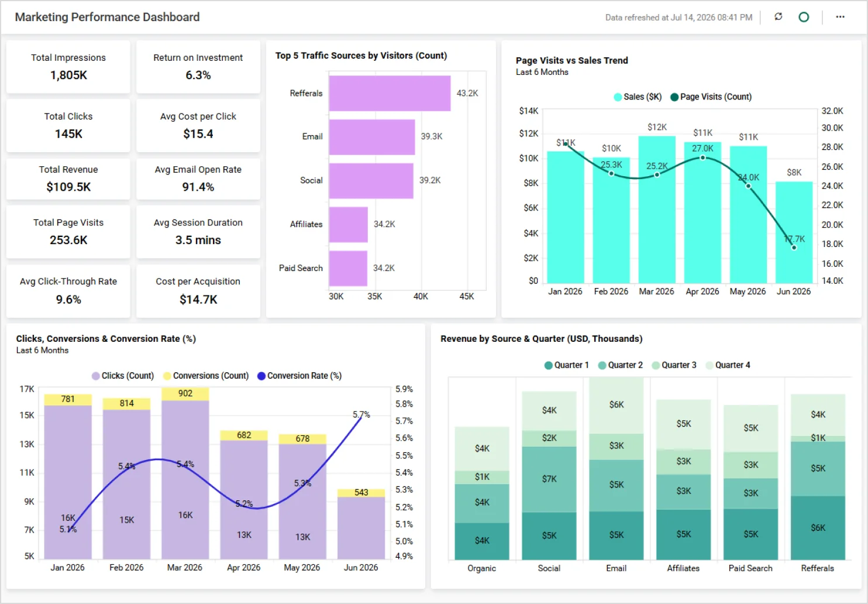Click the $109.5K revenue value

[68, 187]
